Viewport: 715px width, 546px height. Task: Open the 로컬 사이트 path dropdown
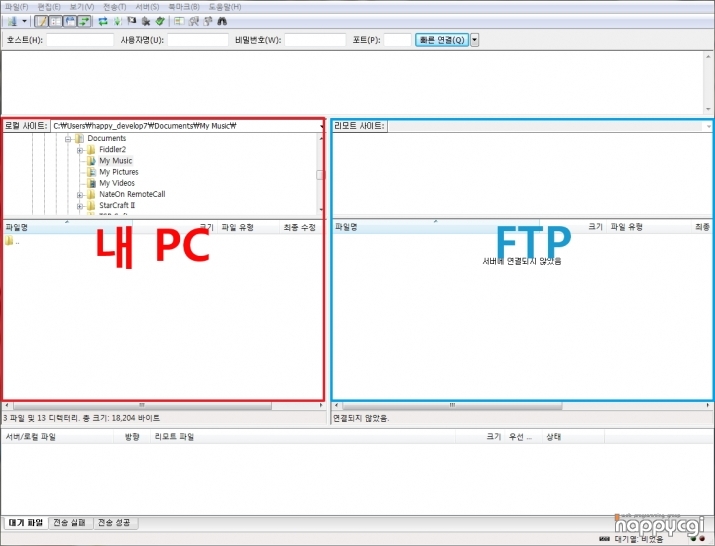coord(321,126)
